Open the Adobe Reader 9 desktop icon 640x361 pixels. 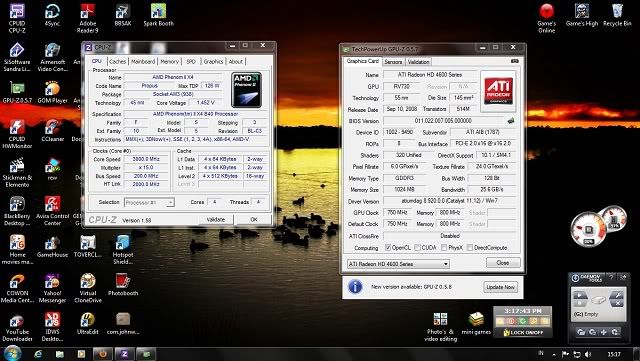(x=87, y=18)
